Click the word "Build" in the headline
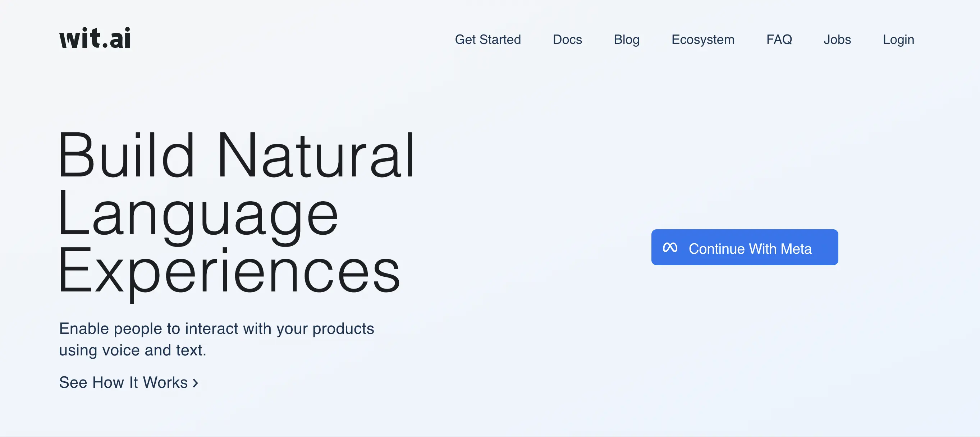980x437 pixels. click(126, 155)
